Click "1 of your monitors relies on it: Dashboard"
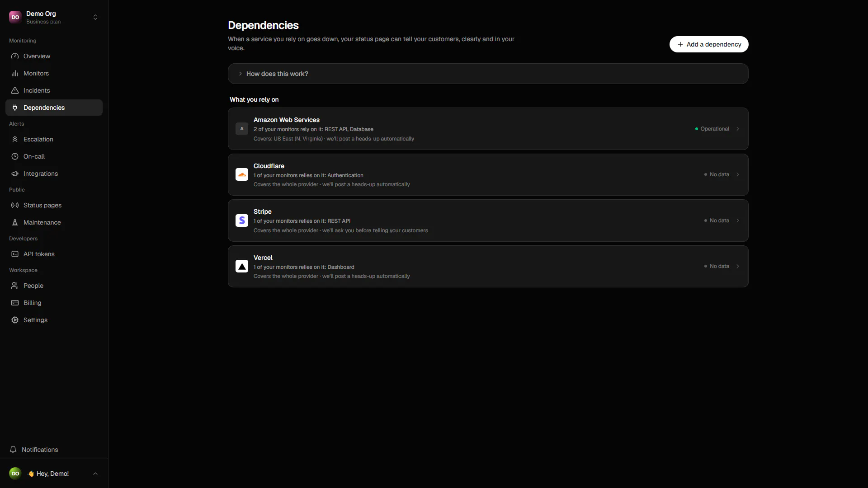Screen dimensions: 868x488 pyautogui.click(x=304, y=267)
